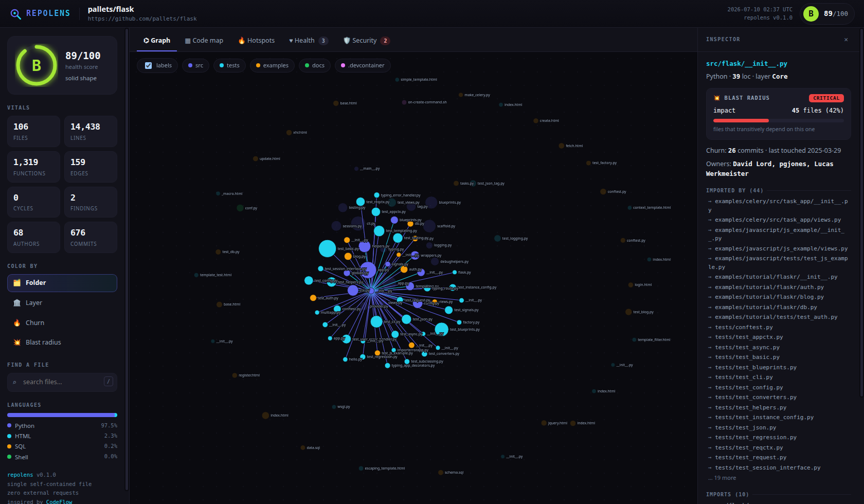
Task: Open the Hotspots tab
Action: coord(256,41)
